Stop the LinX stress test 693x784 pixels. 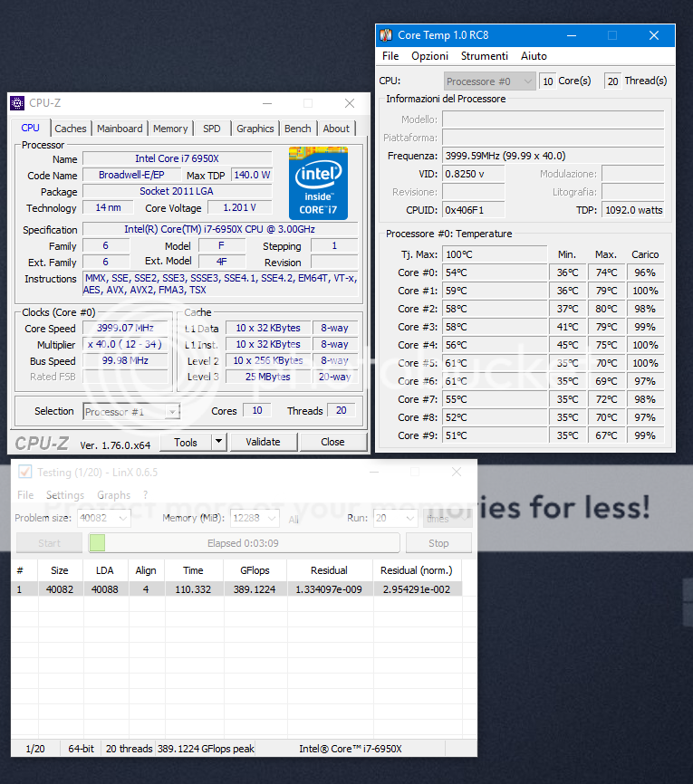pos(438,543)
